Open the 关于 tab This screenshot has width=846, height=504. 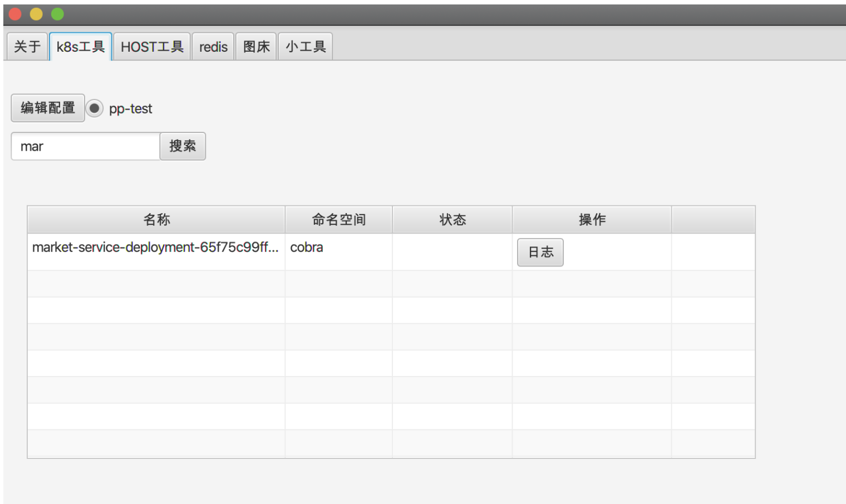[x=27, y=46]
